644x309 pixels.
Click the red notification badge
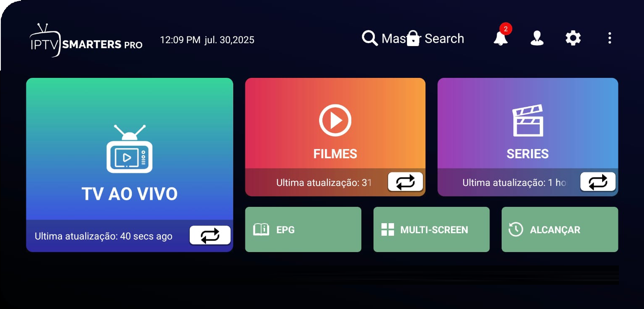(x=506, y=29)
